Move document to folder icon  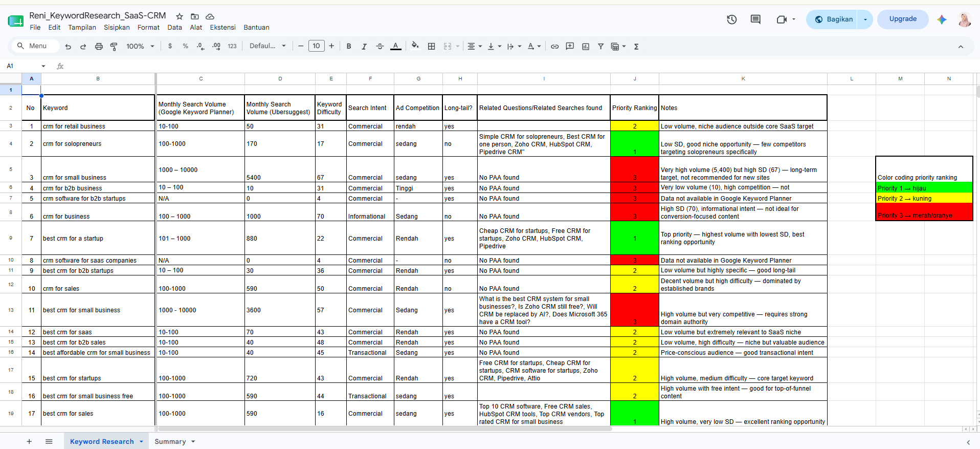[x=194, y=16]
